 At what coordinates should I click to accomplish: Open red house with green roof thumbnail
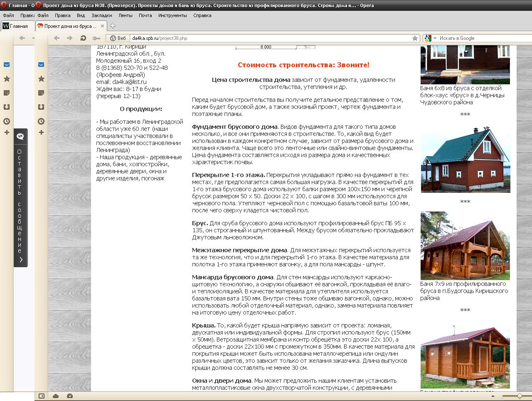click(x=465, y=160)
